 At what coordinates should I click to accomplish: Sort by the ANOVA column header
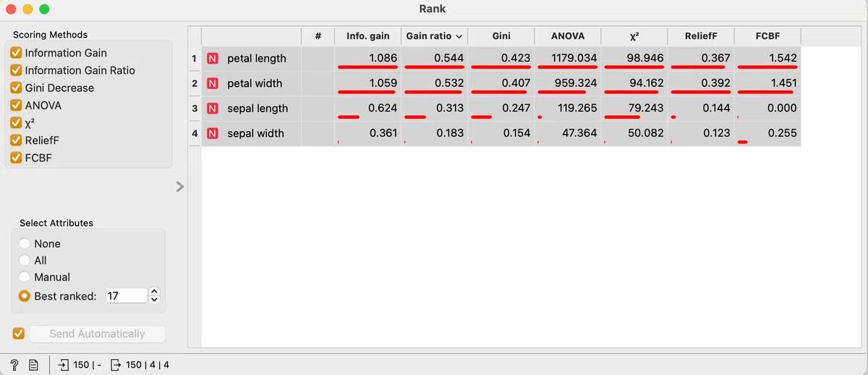567,36
